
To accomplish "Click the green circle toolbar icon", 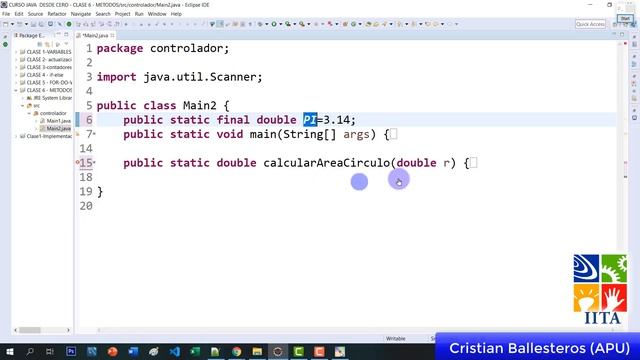I will pos(69,24).
